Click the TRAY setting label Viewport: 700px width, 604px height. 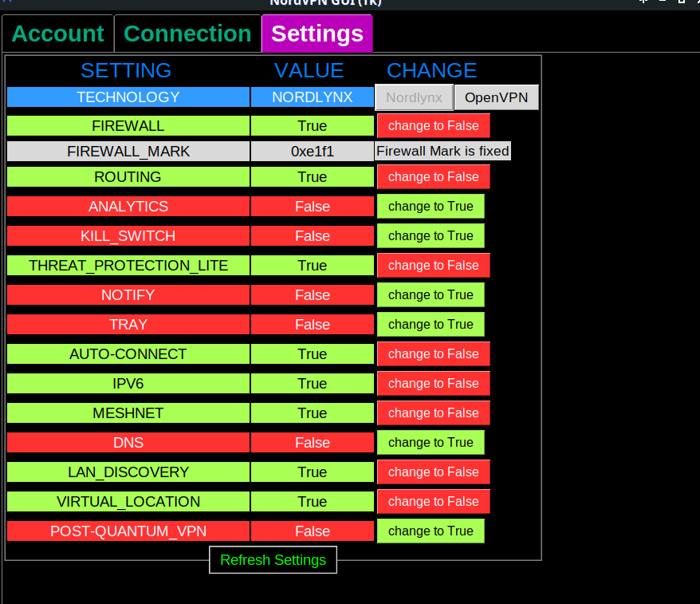[128, 324]
